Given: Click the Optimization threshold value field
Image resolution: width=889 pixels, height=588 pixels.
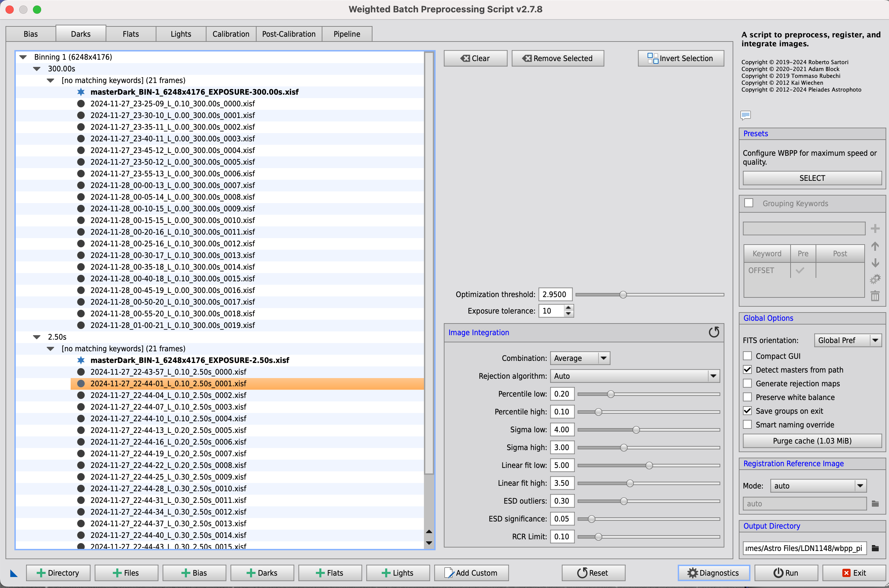Looking at the screenshot, I should (x=555, y=294).
